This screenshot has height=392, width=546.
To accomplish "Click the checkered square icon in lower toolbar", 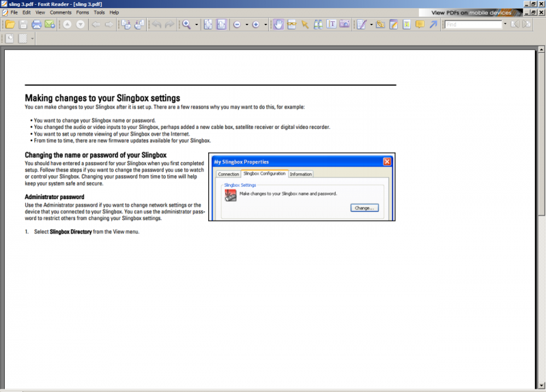I will click(x=23, y=38).
